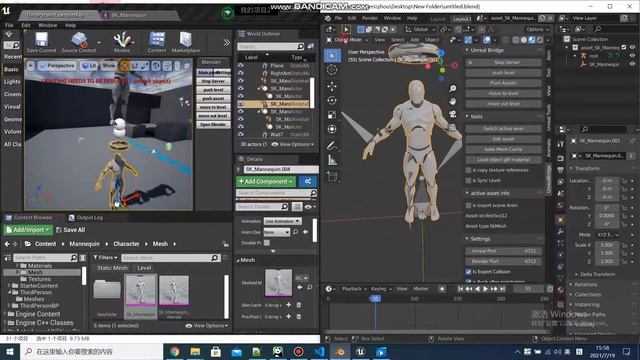Open Modes in Unreal toolbar
The height and width of the screenshot is (360, 640).
122,42
